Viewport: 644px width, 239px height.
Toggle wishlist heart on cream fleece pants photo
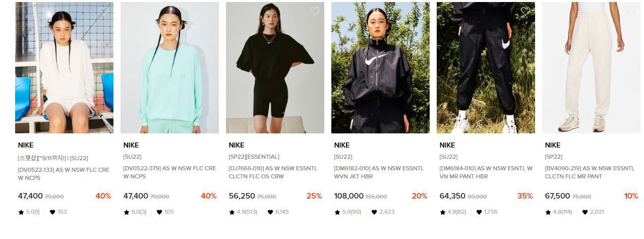click(630, 11)
